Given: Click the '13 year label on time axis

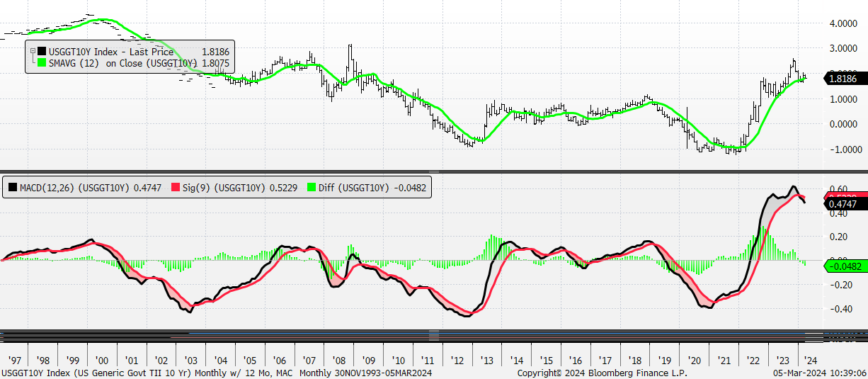Looking at the screenshot, I should tap(488, 359).
